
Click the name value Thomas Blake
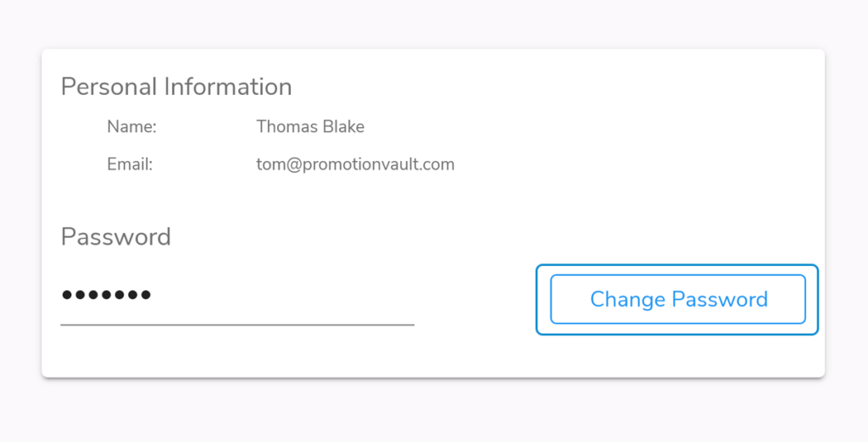click(x=310, y=127)
